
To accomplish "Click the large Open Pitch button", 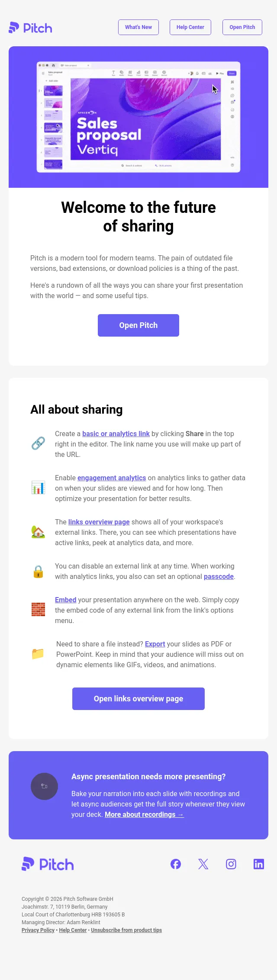I will click(138, 325).
